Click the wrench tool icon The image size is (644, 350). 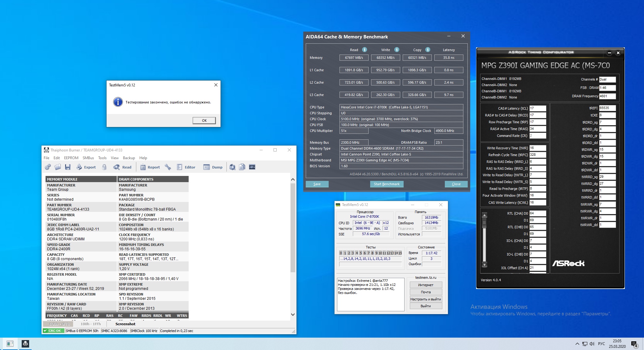(x=168, y=167)
